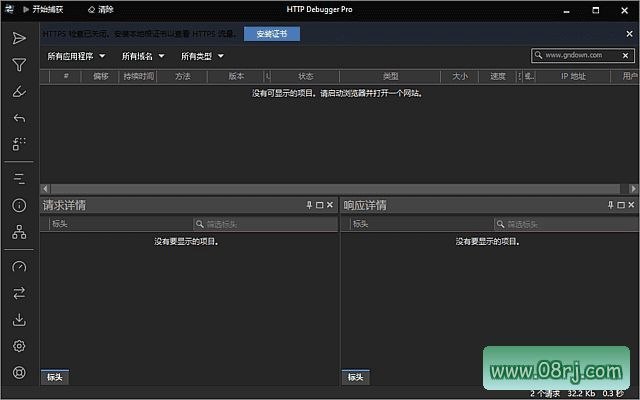Viewport: 640px width, 400px height.
Task: Expand the 所有类型 dropdown
Action: click(202, 56)
